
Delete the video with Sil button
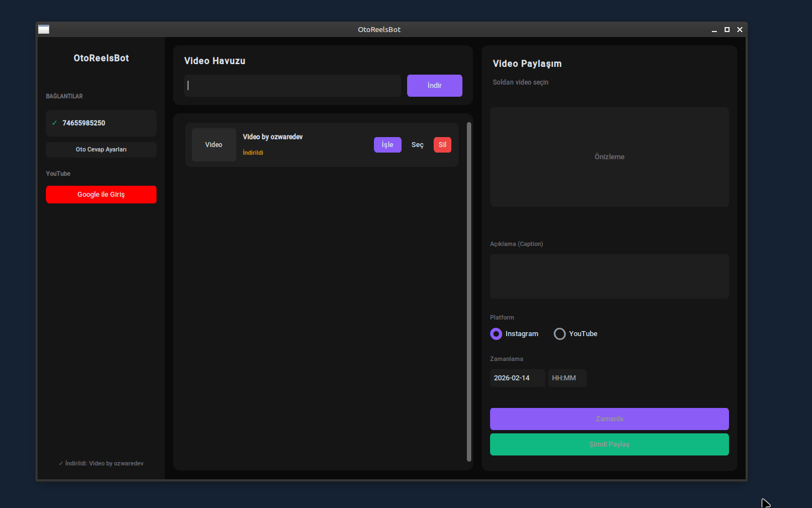pyautogui.click(x=442, y=145)
